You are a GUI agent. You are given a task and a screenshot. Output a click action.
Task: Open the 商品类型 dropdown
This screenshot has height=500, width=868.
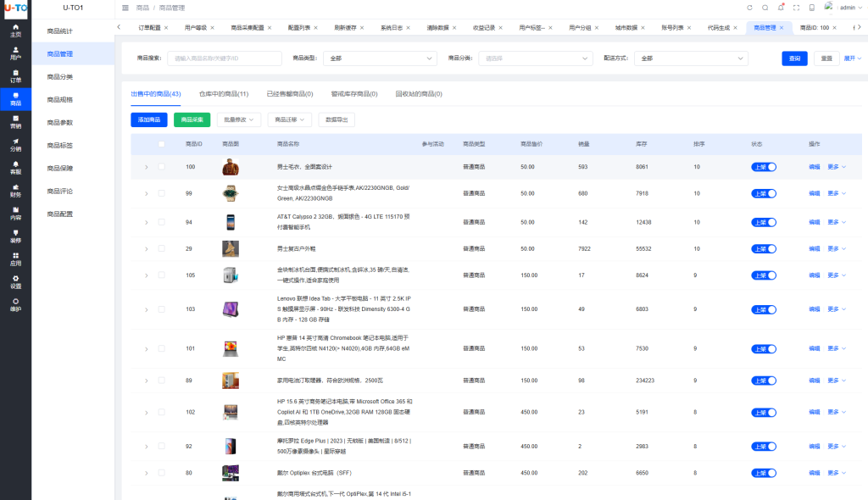coord(380,58)
